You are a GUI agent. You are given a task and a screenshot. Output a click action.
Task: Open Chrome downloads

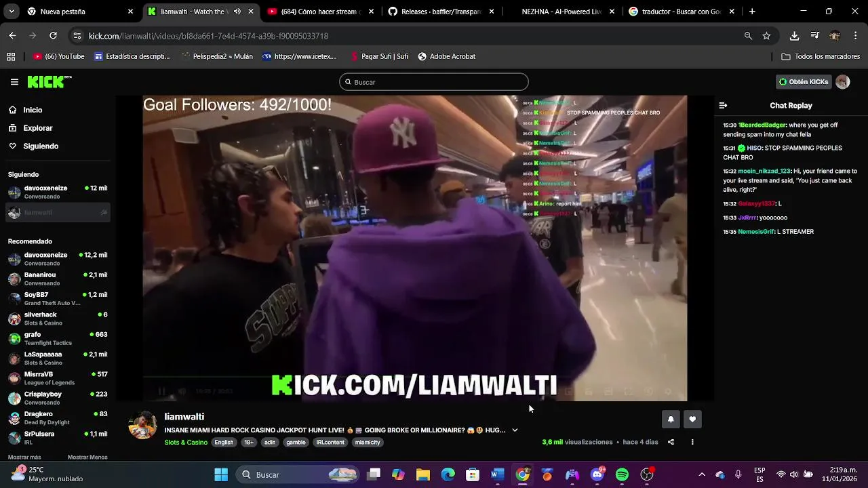794,36
